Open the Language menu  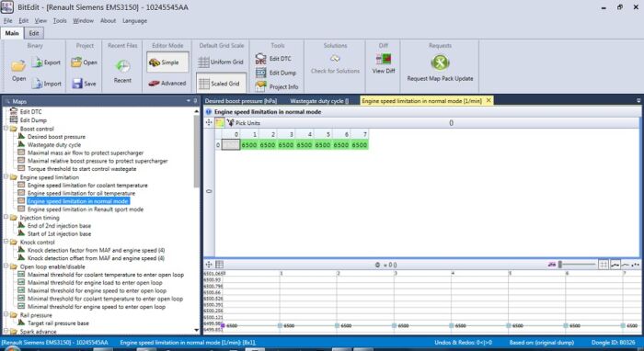tap(134, 20)
